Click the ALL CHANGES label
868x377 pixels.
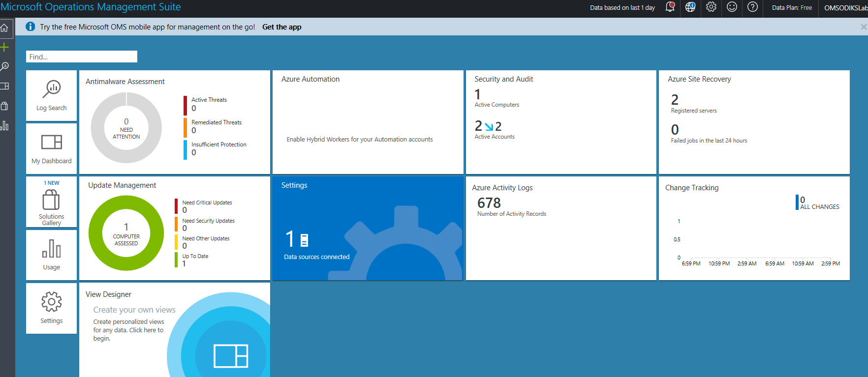click(x=820, y=207)
